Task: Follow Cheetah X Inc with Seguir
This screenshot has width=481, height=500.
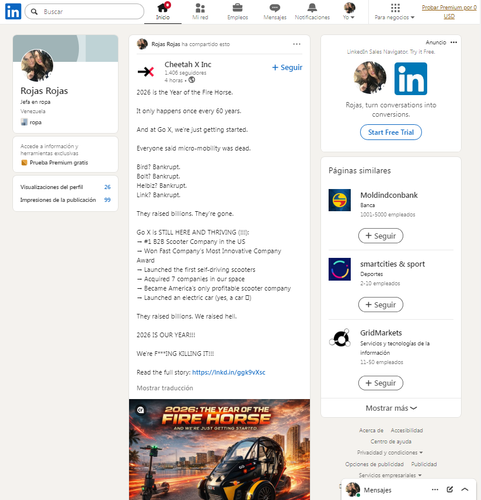Action: coord(287,67)
